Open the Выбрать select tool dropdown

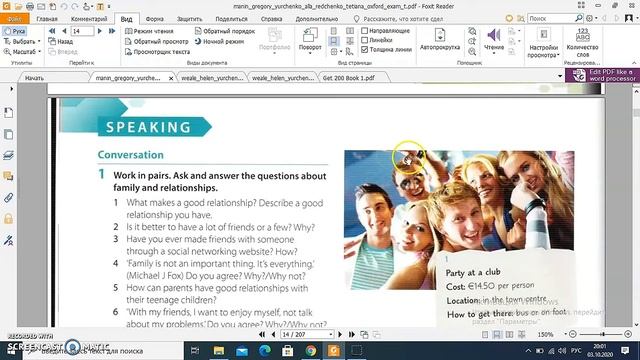point(22,41)
